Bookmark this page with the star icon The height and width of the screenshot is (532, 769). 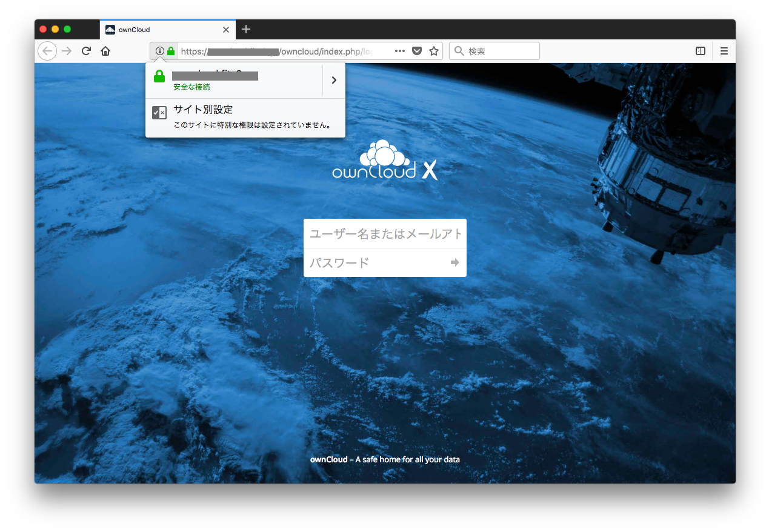(x=434, y=52)
